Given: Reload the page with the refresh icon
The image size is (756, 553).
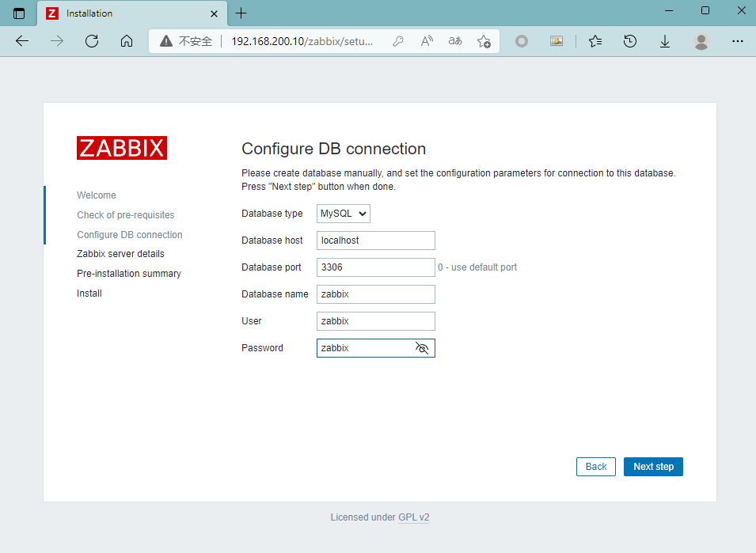Looking at the screenshot, I should [x=92, y=41].
